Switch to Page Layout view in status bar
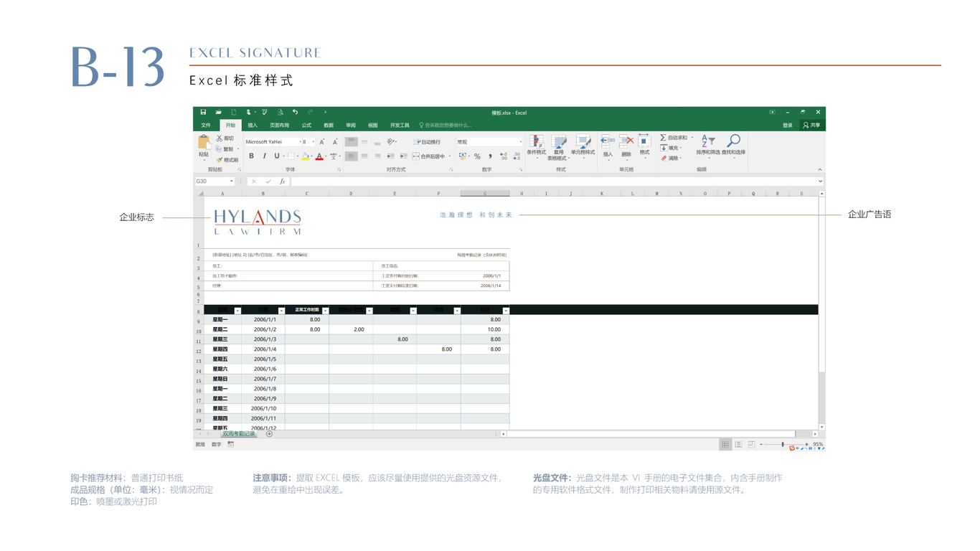980x551 pixels. point(738,445)
